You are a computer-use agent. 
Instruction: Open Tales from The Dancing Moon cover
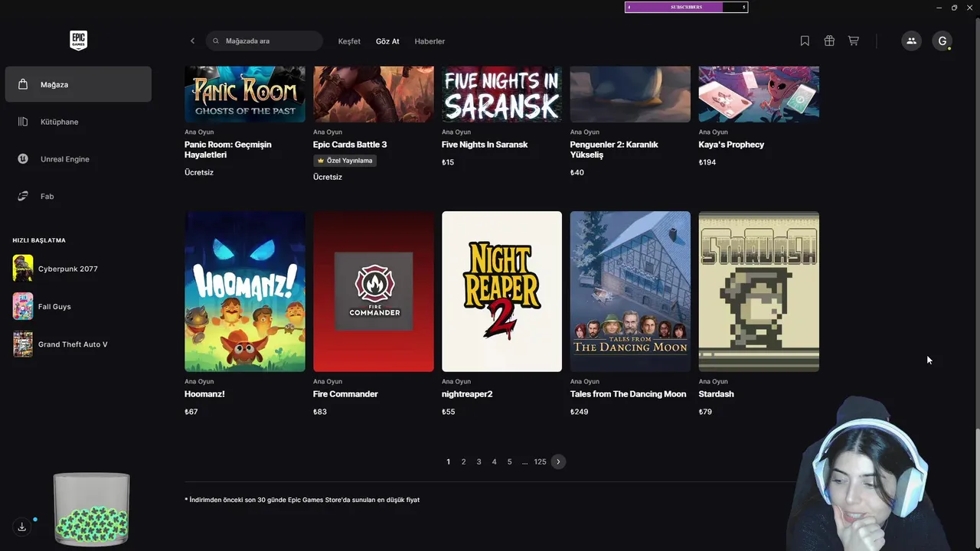(630, 292)
